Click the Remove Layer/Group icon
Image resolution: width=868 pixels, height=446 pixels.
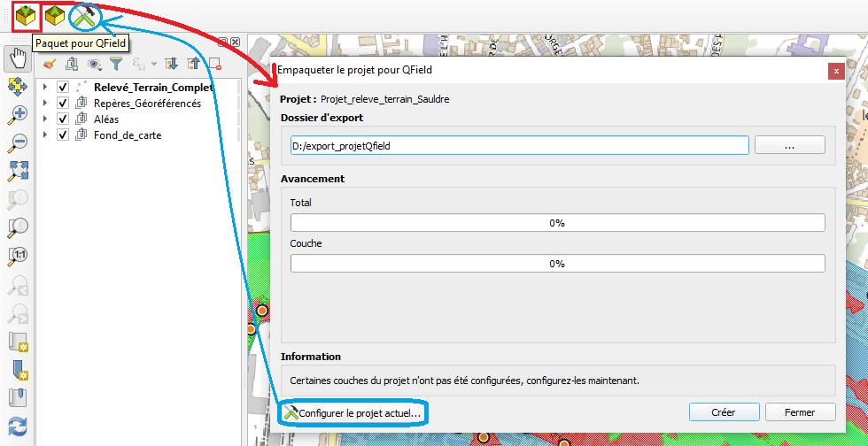215,65
